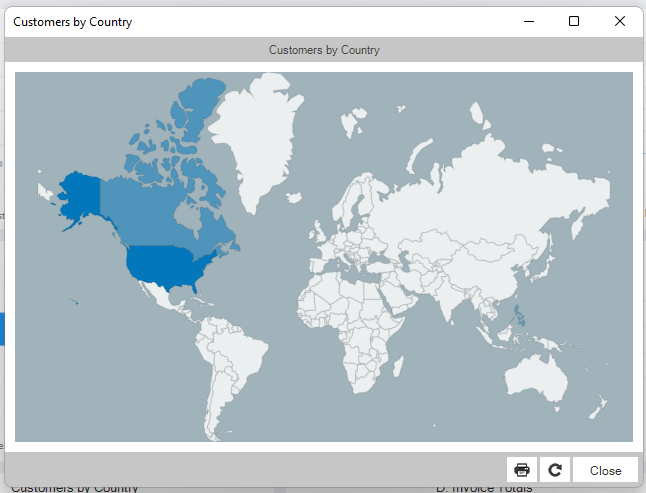Maximize the Customers by Country window
This screenshot has width=646, height=493.
tap(574, 21)
